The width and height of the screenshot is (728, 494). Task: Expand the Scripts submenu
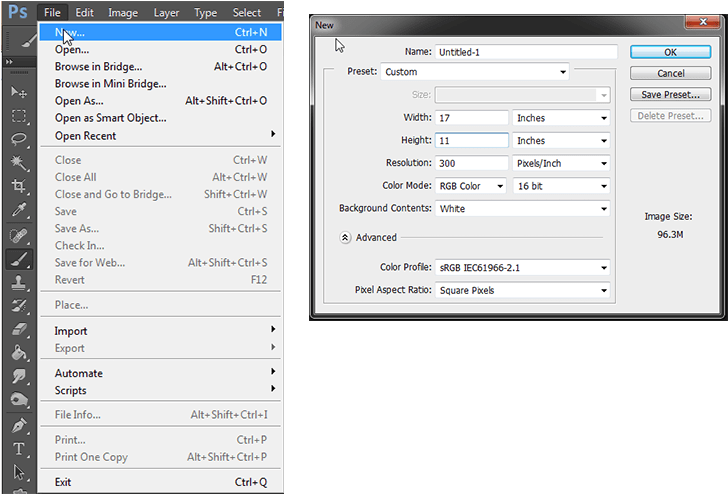[x=160, y=390]
